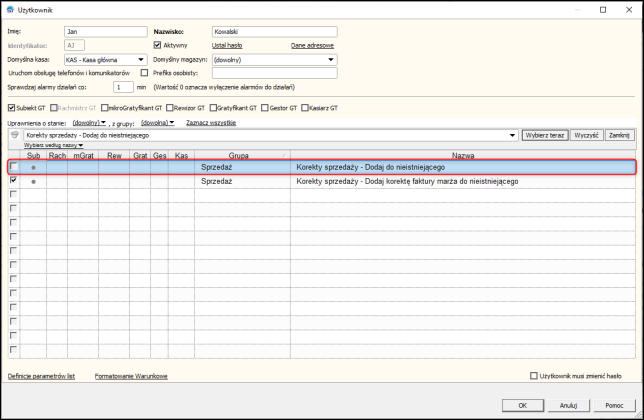Enable the mikroGratyfikant GT checkbox
This screenshot has height=420, width=644.
click(x=104, y=108)
